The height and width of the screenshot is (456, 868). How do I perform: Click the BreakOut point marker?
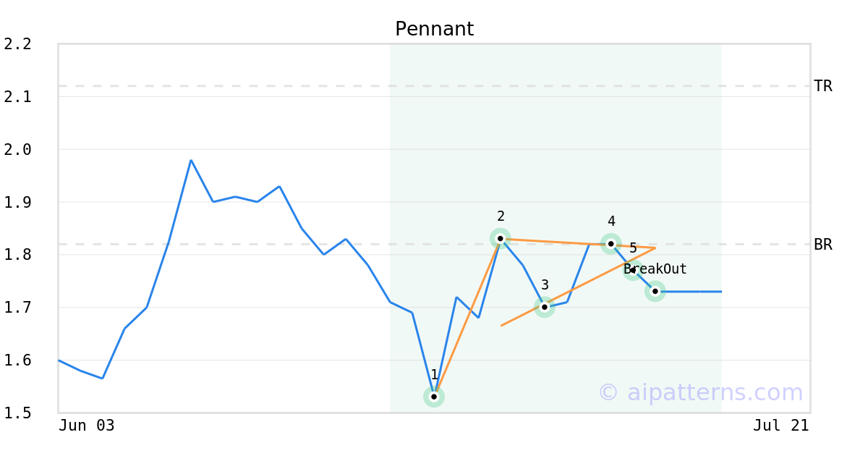point(655,291)
